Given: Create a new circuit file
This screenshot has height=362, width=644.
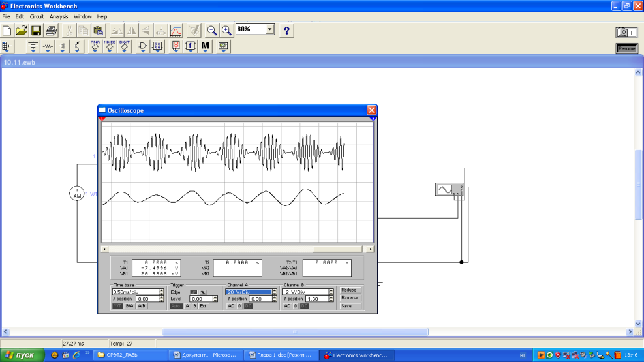Looking at the screenshot, I should [x=7, y=31].
